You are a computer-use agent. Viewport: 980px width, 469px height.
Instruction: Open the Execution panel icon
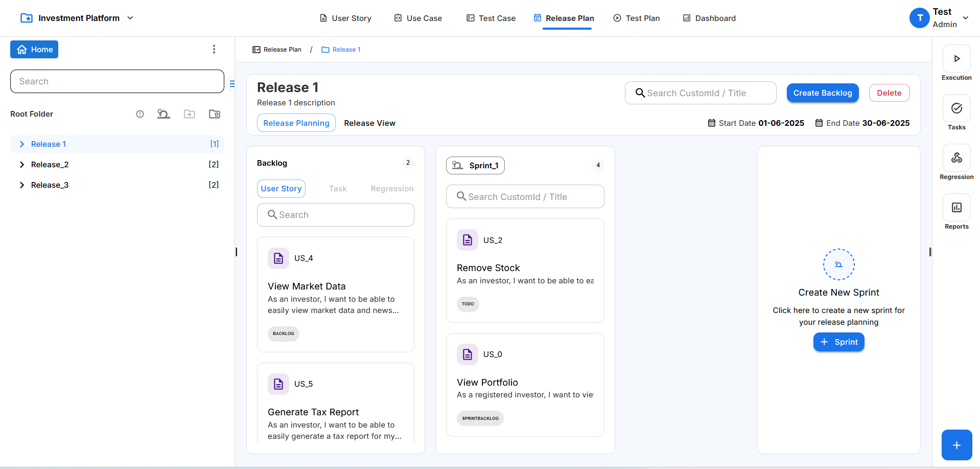point(956,59)
